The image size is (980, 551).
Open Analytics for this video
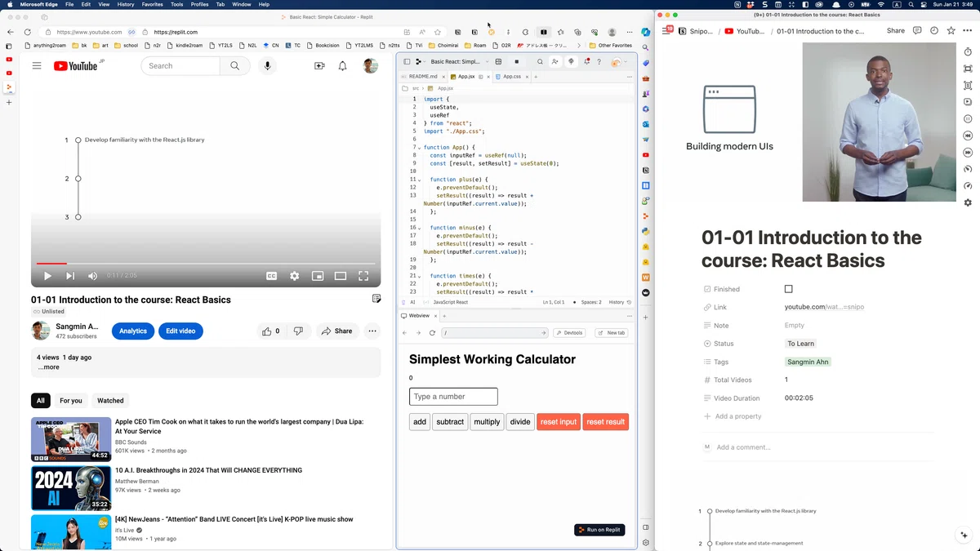click(133, 331)
